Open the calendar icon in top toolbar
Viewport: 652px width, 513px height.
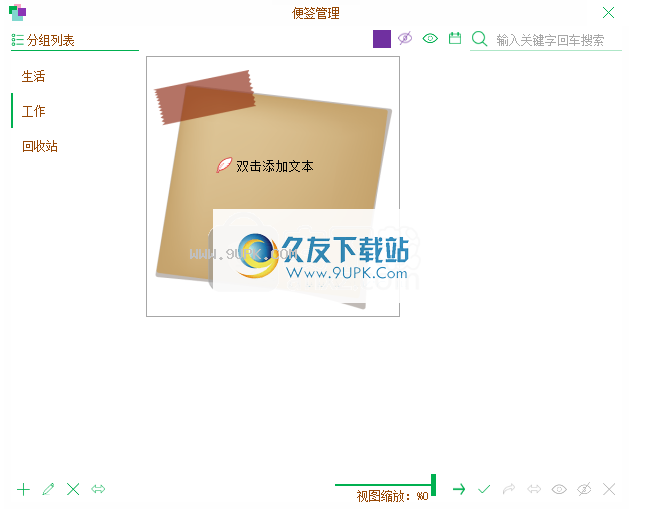click(x=455, y=38)
